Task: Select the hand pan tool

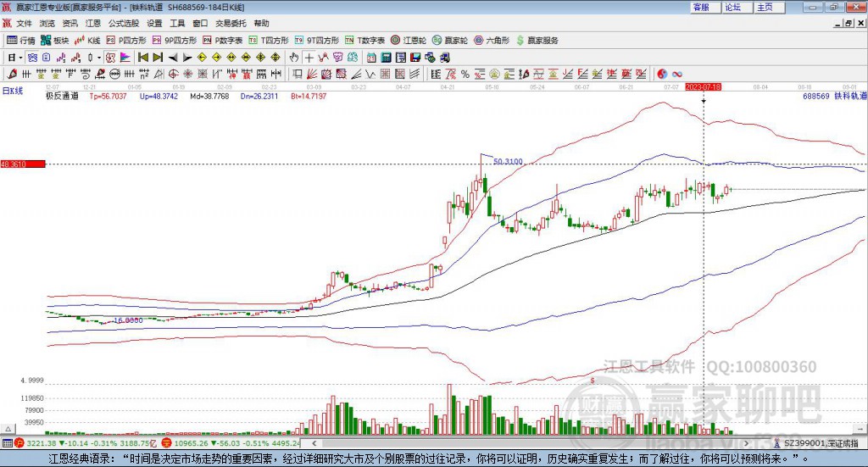Action: [294, 58]
